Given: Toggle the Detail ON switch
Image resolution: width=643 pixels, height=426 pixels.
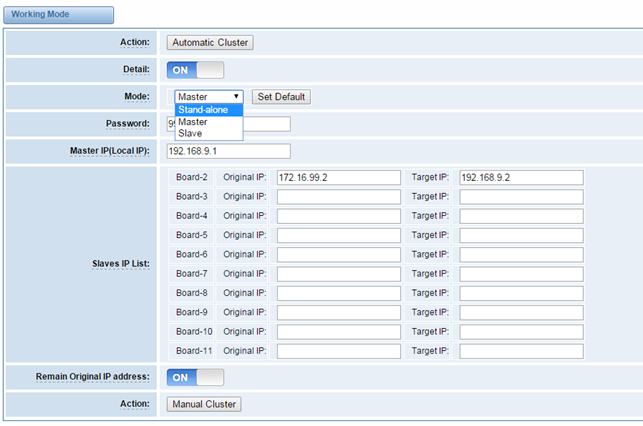Looking at the screenshot, I should pyautogui.click(x=195, y=70).
